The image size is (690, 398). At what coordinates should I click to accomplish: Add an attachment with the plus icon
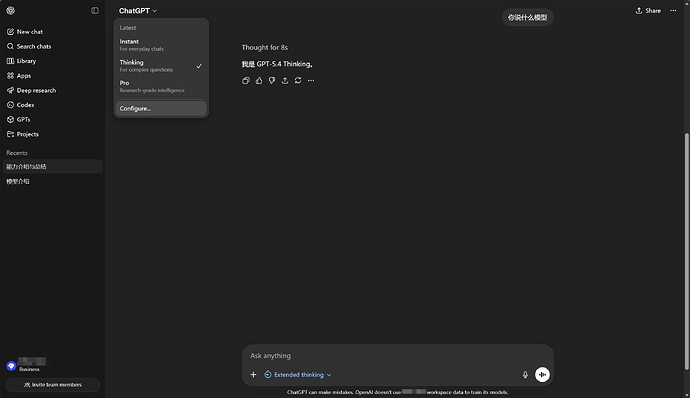coord(253,375)
